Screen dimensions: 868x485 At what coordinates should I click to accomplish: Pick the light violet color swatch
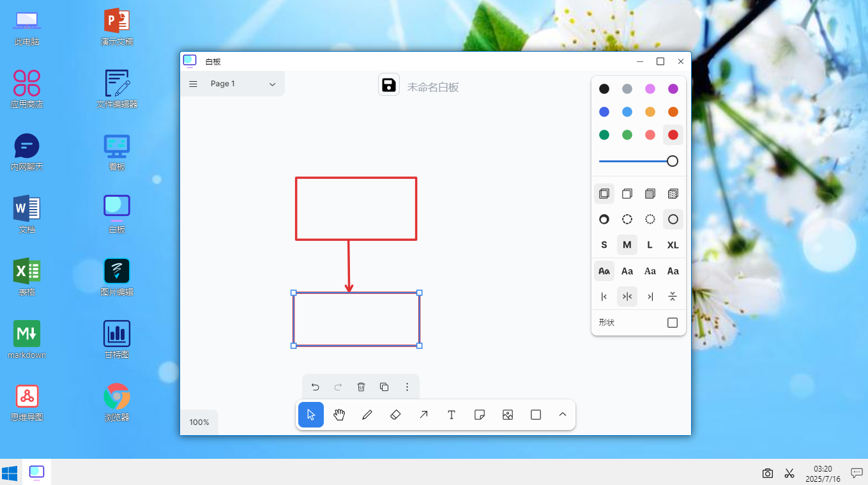coord(650,89)
